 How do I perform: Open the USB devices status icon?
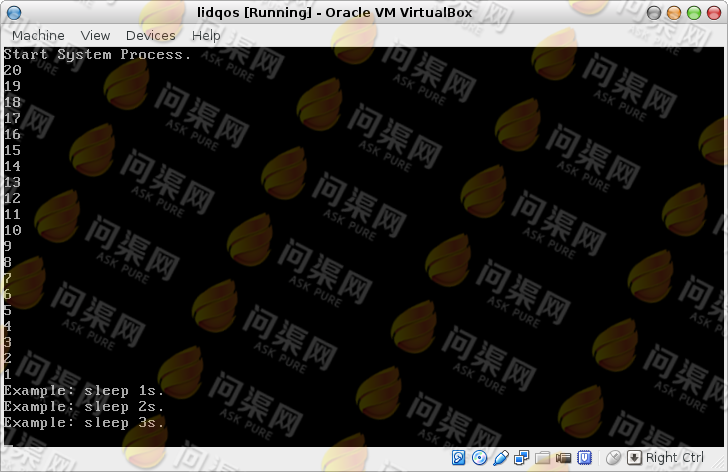[x=500, y=458]
